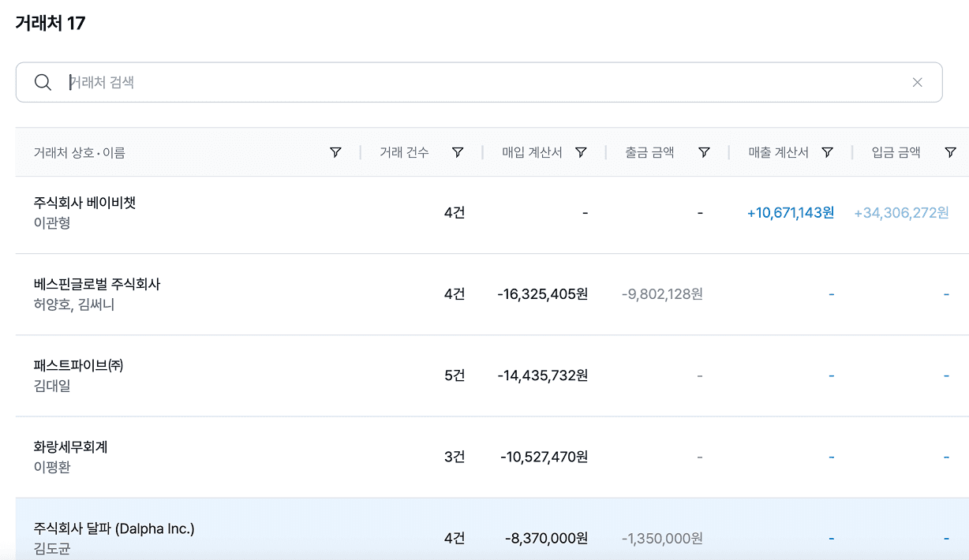
Task: Click the 매입 계산서 column header
Action: point(532,152)
